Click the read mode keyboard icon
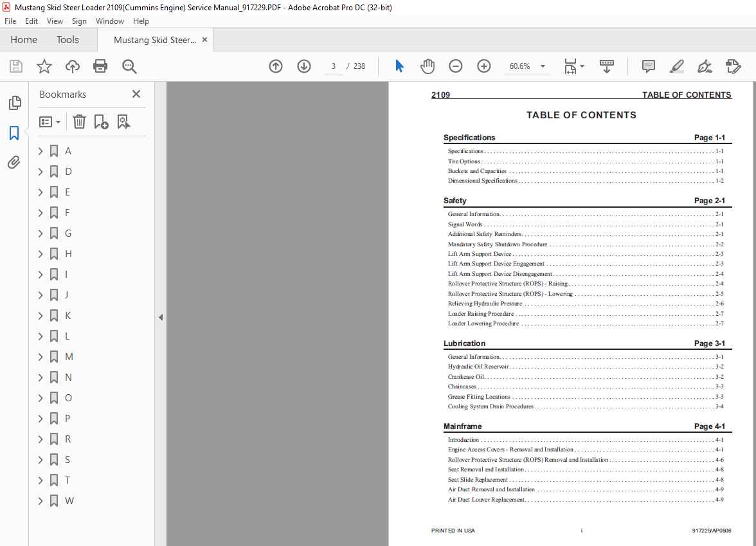The width and height of the screenshot is (756, 546). [x=607, y=66]
